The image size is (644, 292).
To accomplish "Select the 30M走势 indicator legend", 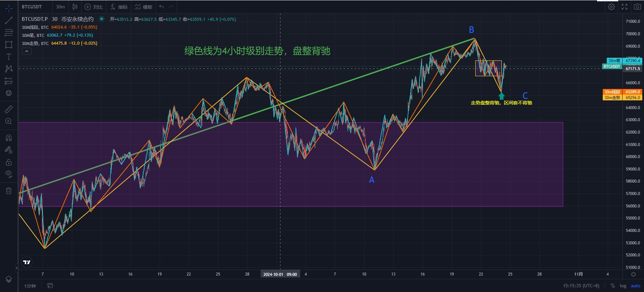I will pyautogui.click(x=35, y=43).
